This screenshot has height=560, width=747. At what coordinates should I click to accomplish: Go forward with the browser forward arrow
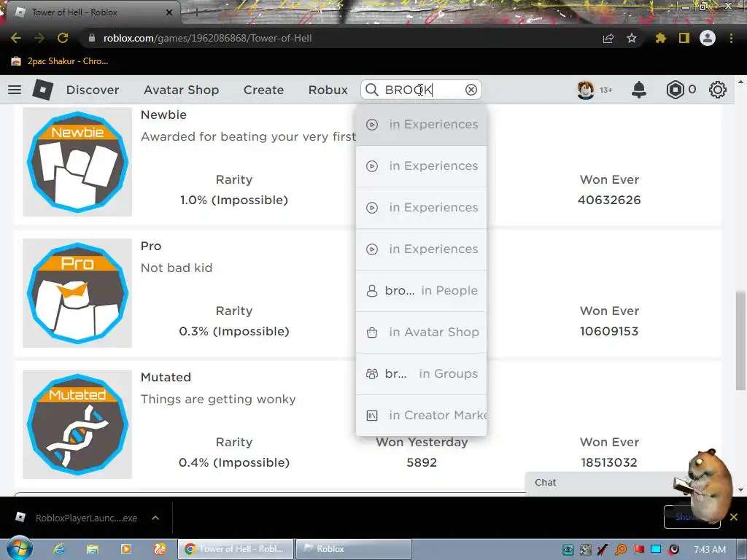[x=39, y=38]
